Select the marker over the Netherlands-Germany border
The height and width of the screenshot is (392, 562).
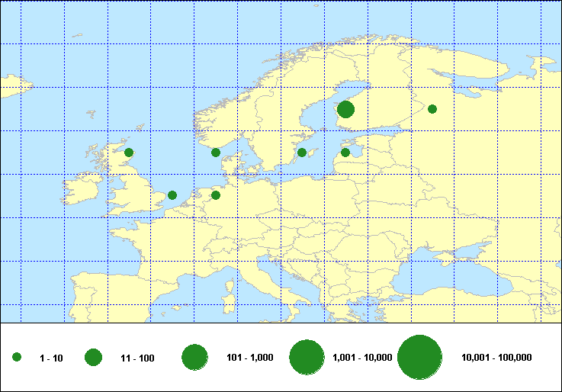(216, 195)
